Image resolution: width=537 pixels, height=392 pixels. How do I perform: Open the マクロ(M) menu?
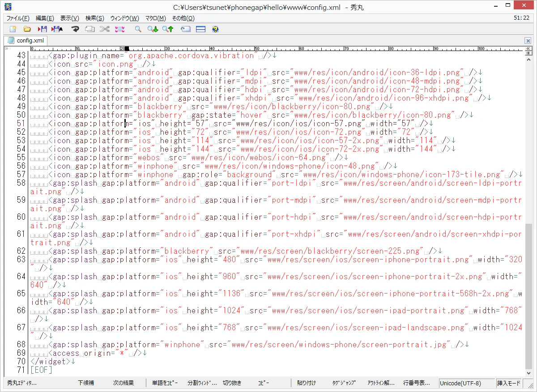(x=155, y=18)
